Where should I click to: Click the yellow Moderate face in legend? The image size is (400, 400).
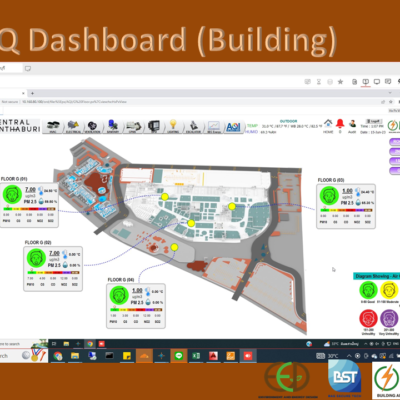[389, 290]
